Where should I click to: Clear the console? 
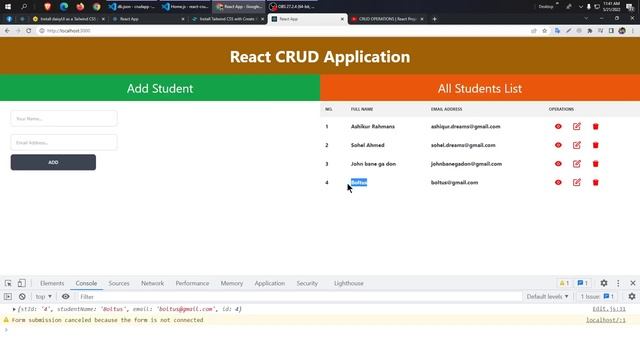(22, 297)
